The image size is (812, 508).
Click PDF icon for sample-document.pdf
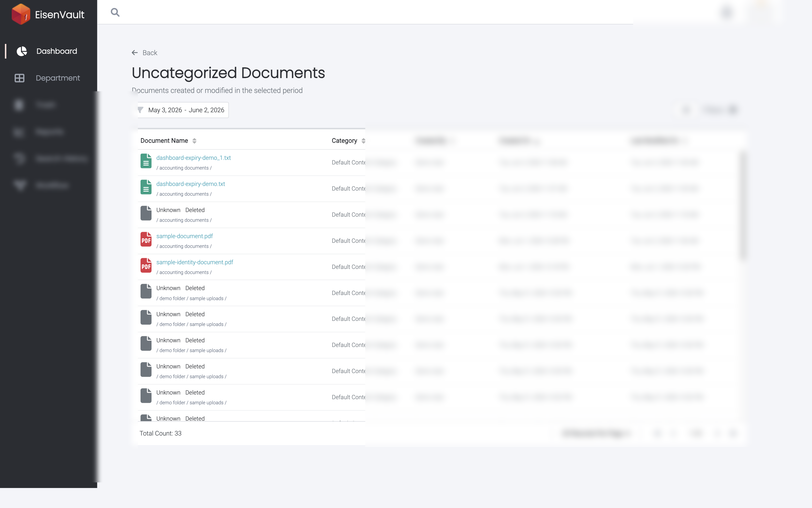[x=146, y=239]
